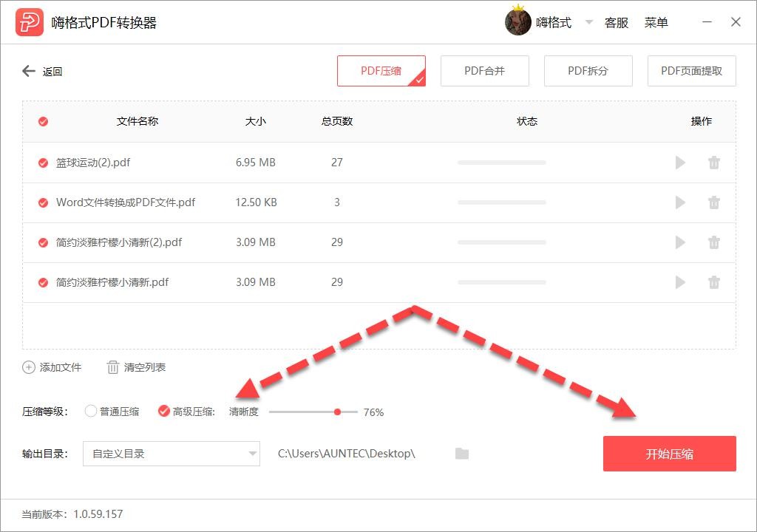Close the PDF converter window
This screenshot has height=532, width=757.
736,22
